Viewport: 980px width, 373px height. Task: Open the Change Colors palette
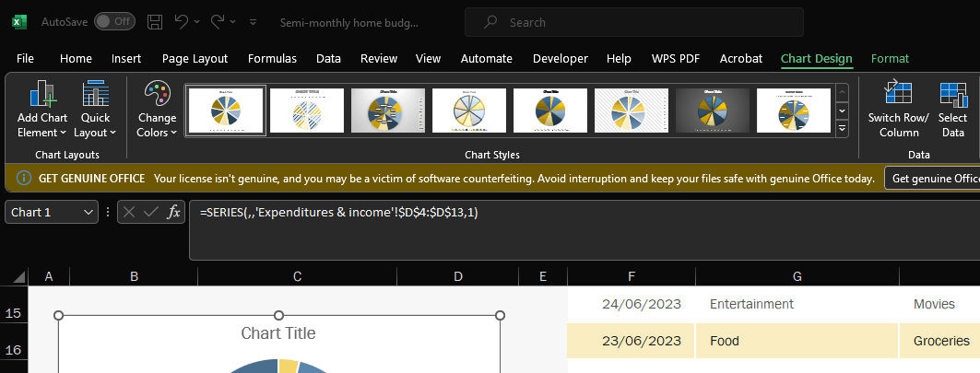click(157, 111)
